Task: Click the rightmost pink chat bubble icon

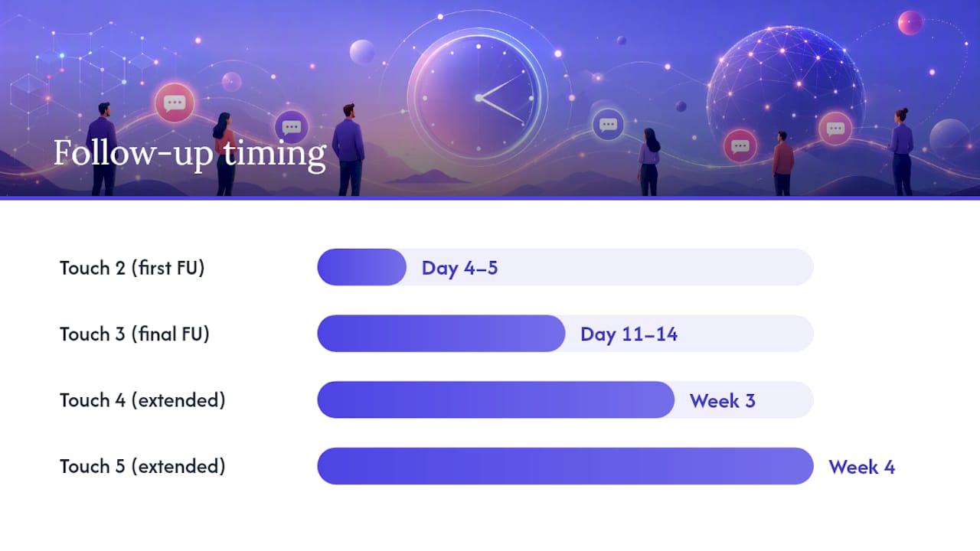Action: click(x=835, y=129)
